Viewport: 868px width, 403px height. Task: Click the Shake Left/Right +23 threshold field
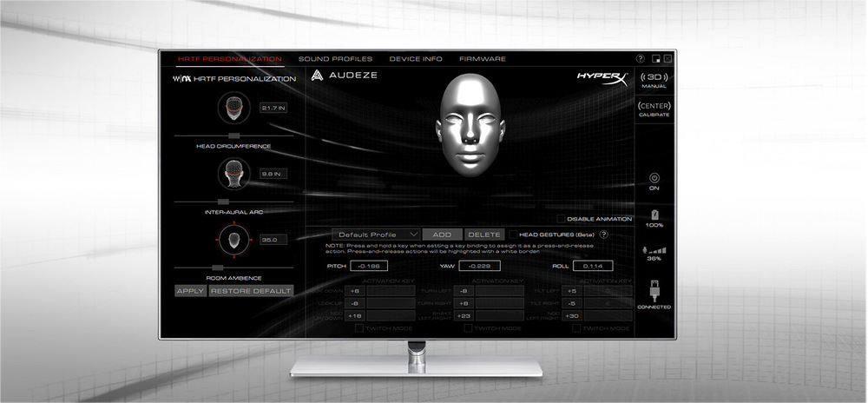[464, 315]
